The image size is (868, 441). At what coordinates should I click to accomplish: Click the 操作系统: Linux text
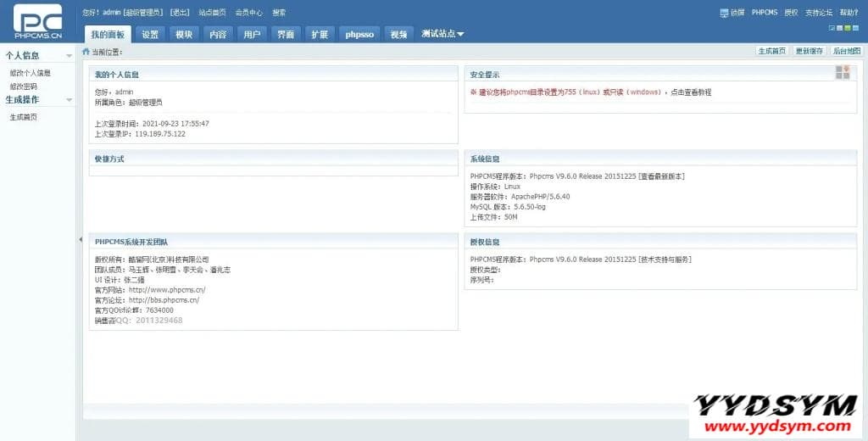(495, 186)
